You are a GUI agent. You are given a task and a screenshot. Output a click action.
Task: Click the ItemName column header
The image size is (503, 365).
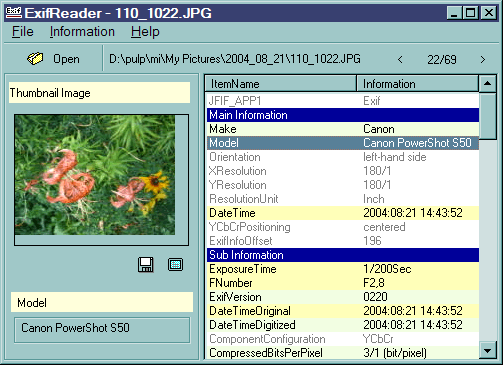pos(281,84)
